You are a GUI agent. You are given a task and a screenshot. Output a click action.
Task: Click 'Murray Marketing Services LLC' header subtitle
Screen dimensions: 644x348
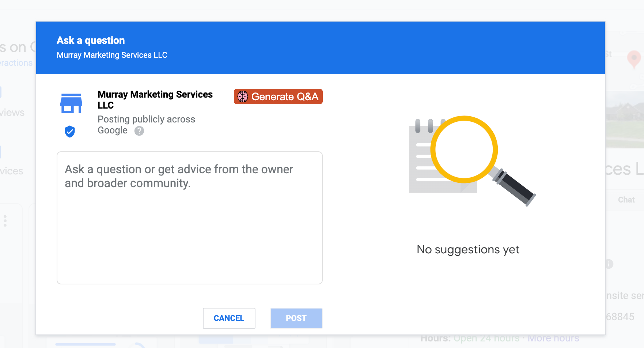tap(112, 55)
